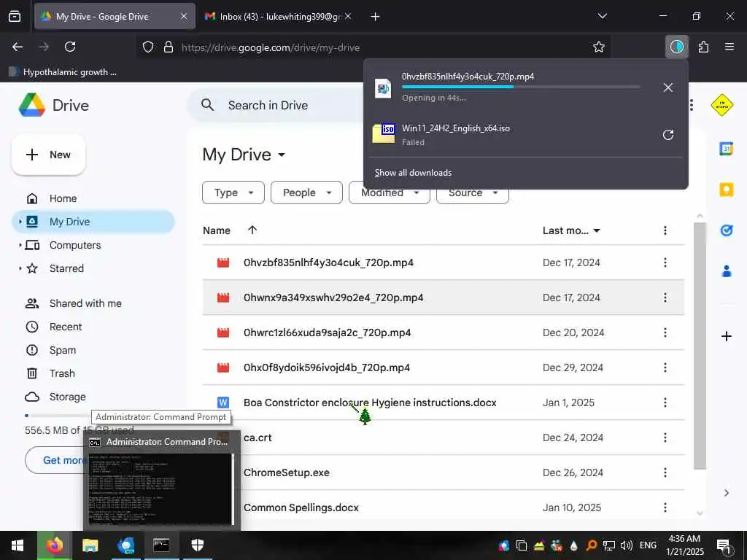Open the list all tabs dropdown
Screen dimensions: 747x560
[602, 16]
